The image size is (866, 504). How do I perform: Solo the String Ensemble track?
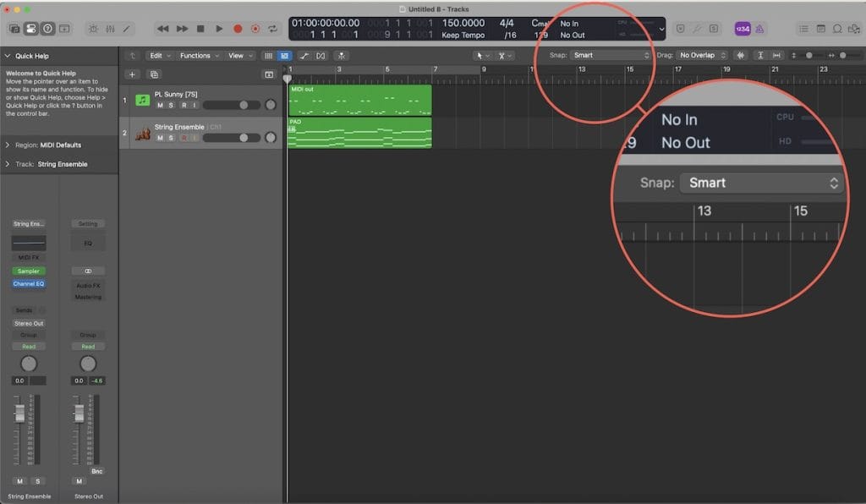tap(172, 138)
